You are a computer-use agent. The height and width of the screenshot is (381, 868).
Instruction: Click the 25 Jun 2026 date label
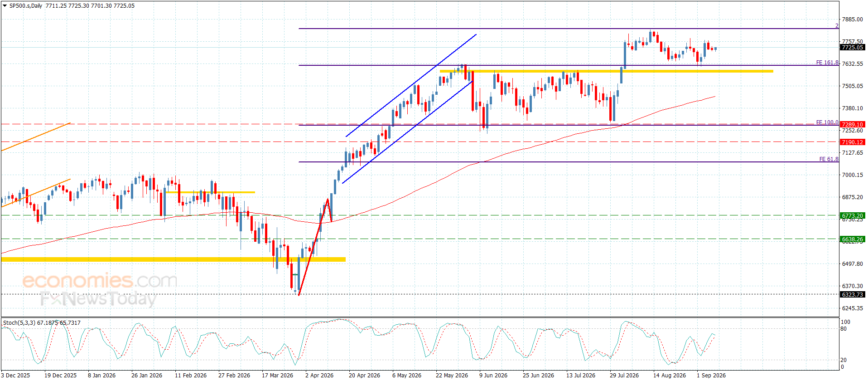[538, 376]
